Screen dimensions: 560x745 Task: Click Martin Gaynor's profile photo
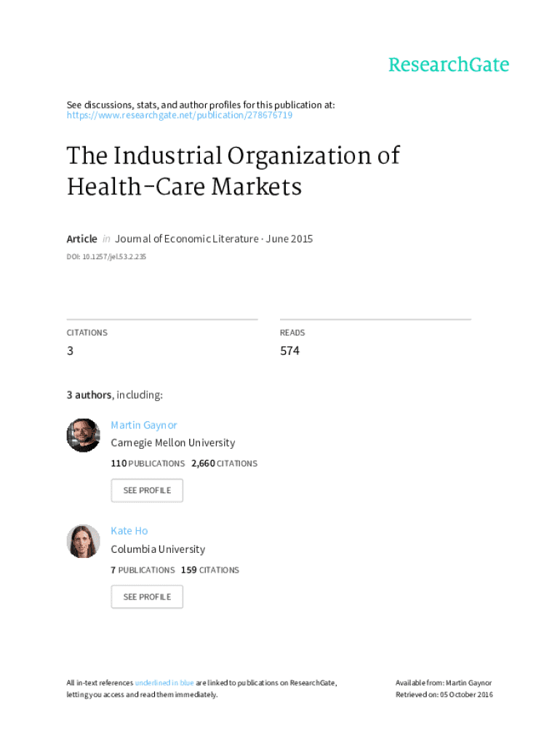[84, 435]
